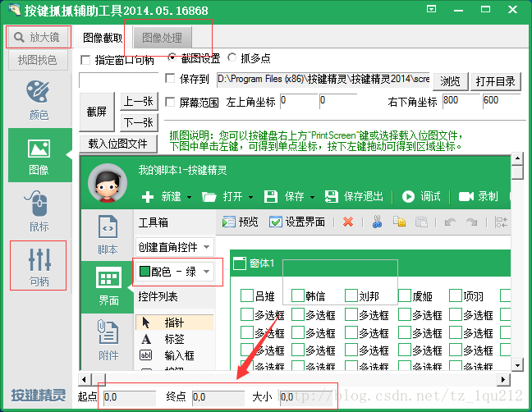The height and width of the screenshot is (412, 532).
Task: Click the horizontal scrollbar right arrow
Action: pyautogui.click(x=503, y=379)
